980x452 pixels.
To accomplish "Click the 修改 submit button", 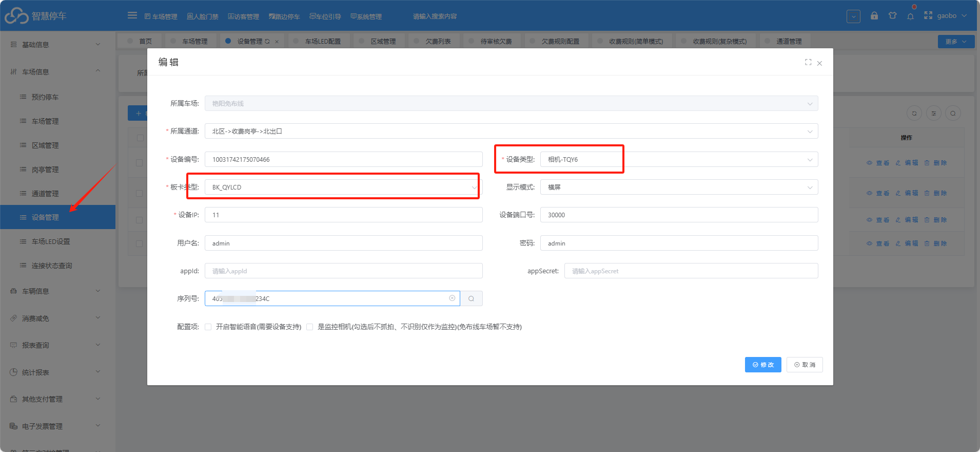I will [x=763, y=365].
